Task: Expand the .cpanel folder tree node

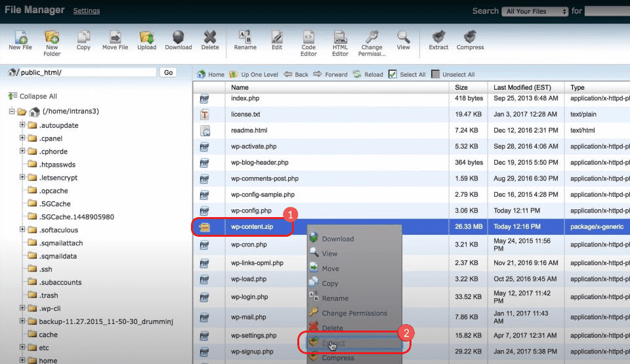Action: tap(22, 138)
